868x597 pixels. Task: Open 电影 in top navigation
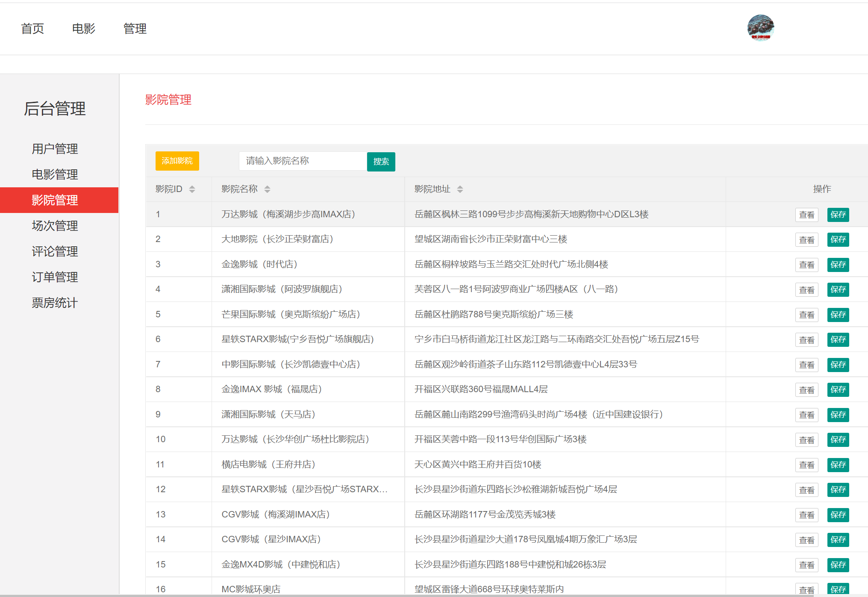pos(84,29)
